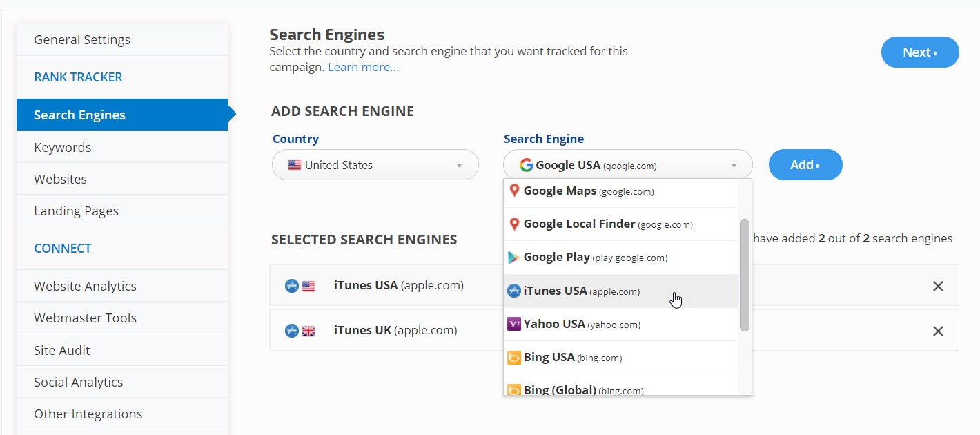Viewport: 980px width, 435px height.
Task: Click the Next button
Action: 919,52
